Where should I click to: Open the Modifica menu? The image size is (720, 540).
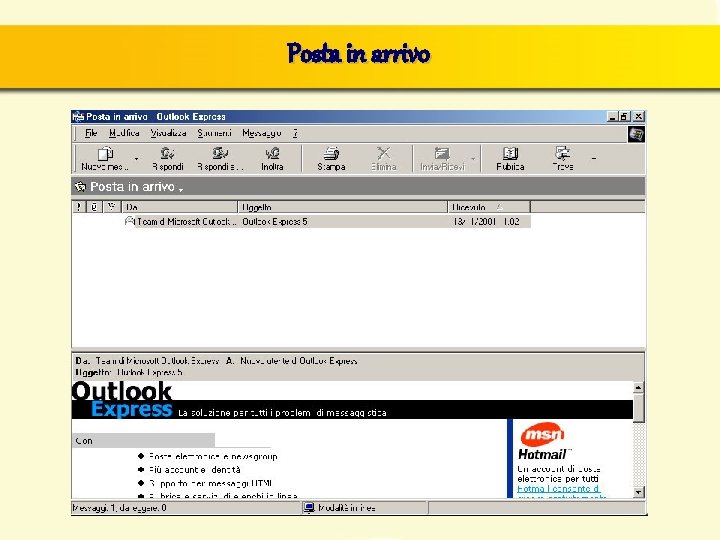coord(124,133)
